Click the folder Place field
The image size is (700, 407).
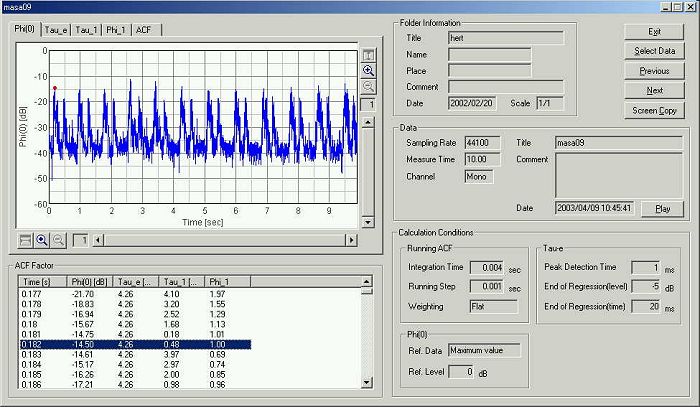[490, 71]
